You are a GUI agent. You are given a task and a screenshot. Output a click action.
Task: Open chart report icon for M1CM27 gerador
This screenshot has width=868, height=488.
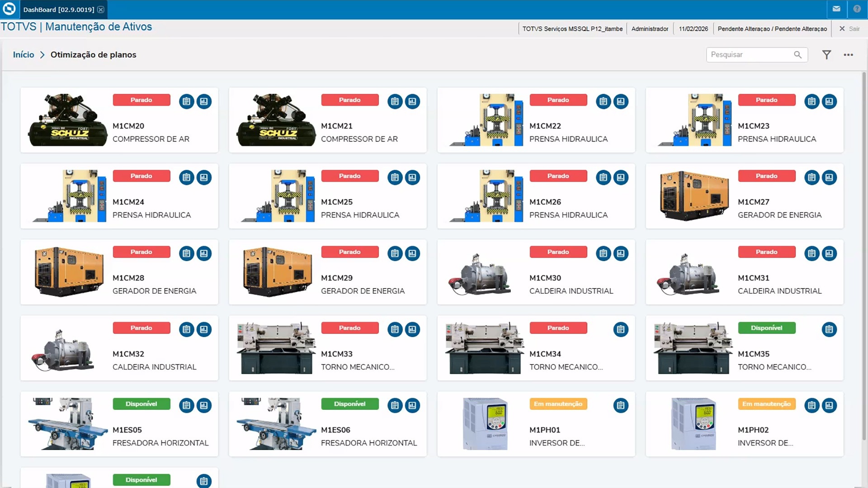tap(829, 178)
